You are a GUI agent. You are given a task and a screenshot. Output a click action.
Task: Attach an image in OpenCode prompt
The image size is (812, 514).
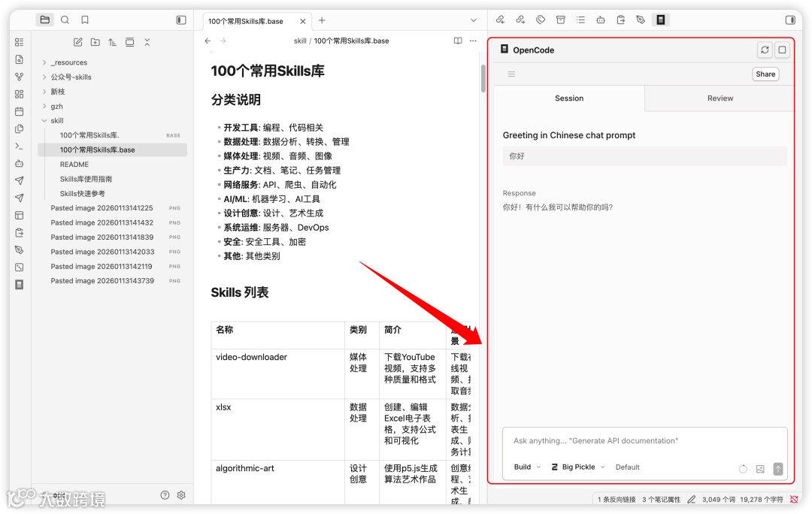[x=759, y=469]
